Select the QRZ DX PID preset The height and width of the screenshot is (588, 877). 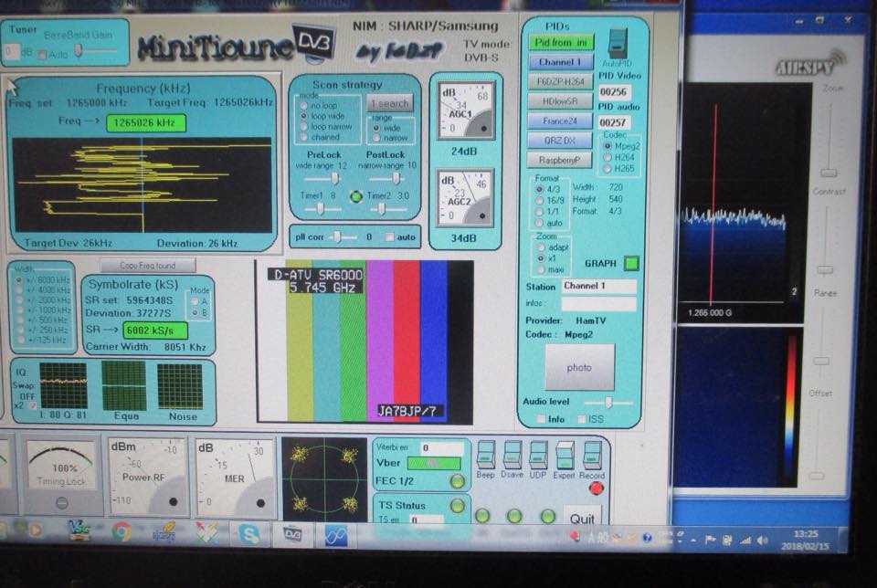coord(560,141)
